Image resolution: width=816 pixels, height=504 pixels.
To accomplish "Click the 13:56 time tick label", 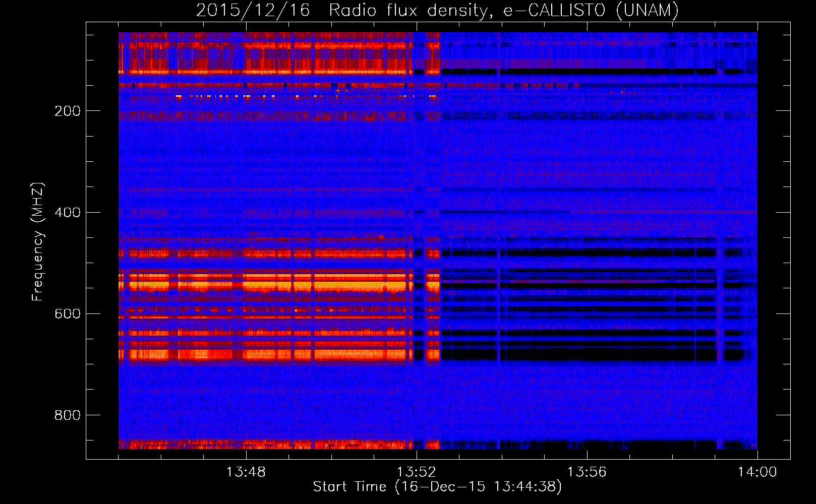I will point(587,472).
